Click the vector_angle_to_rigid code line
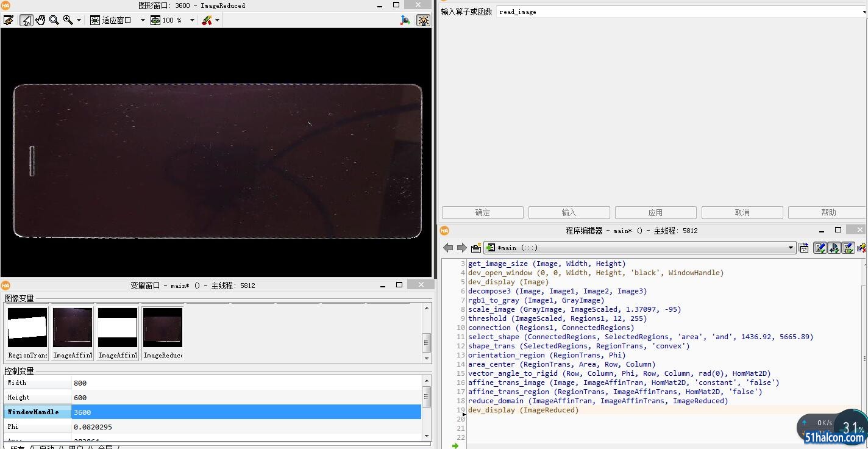The width and height of the screenshot is (868, 449). (619, 373)
